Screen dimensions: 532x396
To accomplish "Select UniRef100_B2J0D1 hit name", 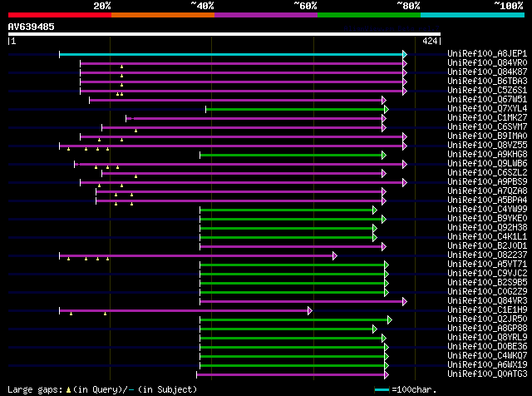I will point(487,246).
